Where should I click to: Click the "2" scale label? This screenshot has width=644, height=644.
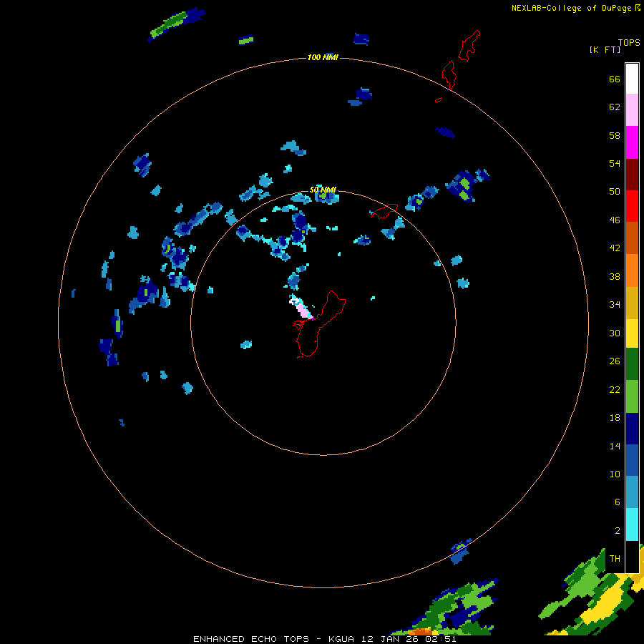coord(618,531)
